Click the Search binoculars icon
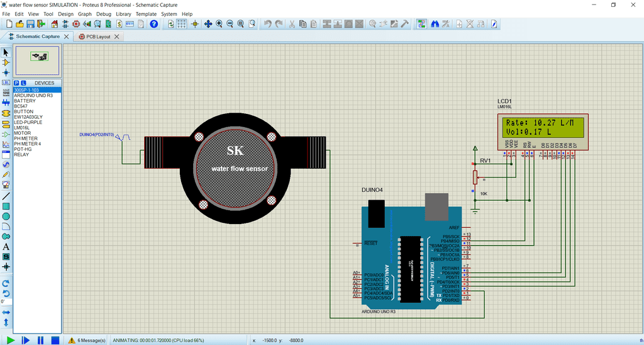This screenshot has height=345, width=644. [435, 24]
